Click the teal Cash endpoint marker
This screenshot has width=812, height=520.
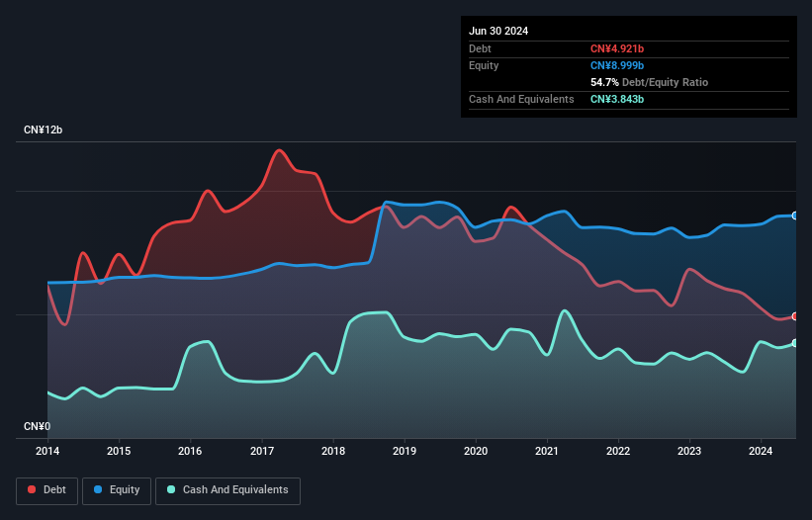(x=795, y=343)
